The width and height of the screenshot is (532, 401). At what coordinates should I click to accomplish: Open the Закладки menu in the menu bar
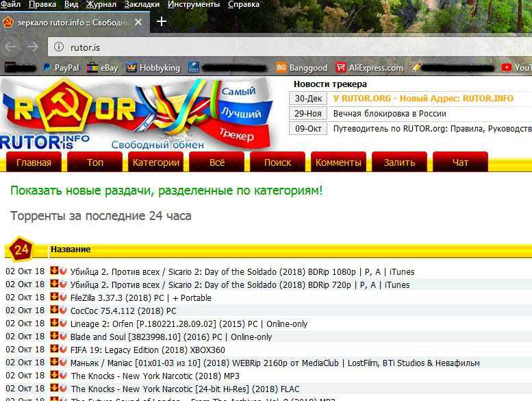point(141,4)
